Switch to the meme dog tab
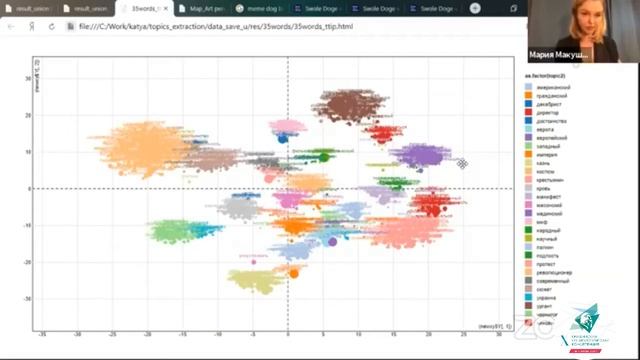 (x=260, y=9)
